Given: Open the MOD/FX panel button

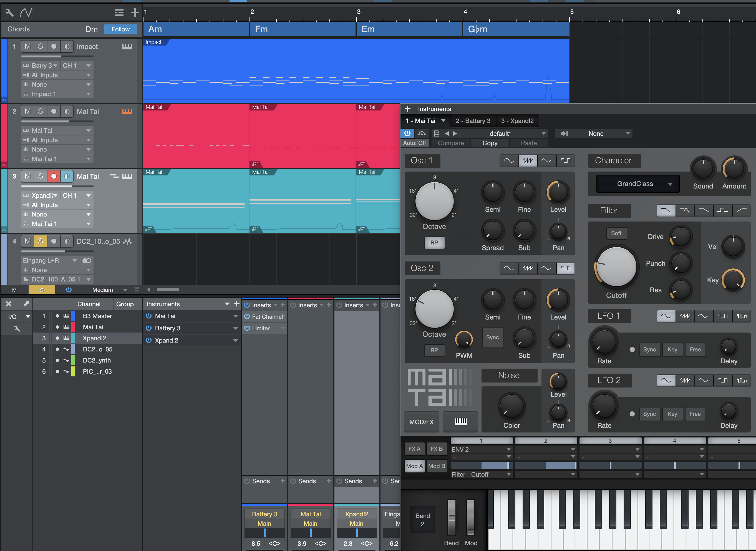Looking at the screenshot, I should point(421,422).
